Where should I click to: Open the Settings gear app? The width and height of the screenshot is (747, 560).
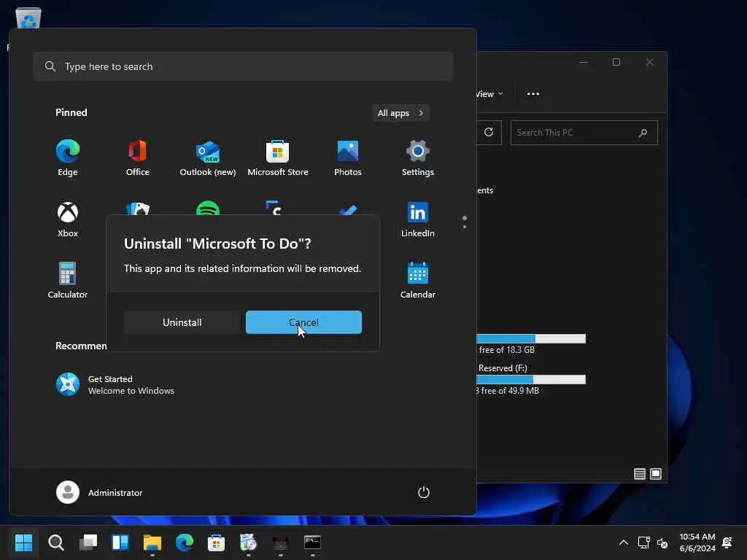417,157
